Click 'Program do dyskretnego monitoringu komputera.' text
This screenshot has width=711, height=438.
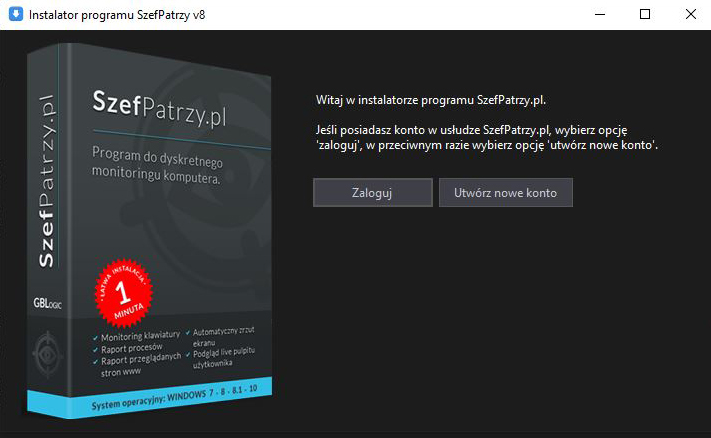point(157,165)
